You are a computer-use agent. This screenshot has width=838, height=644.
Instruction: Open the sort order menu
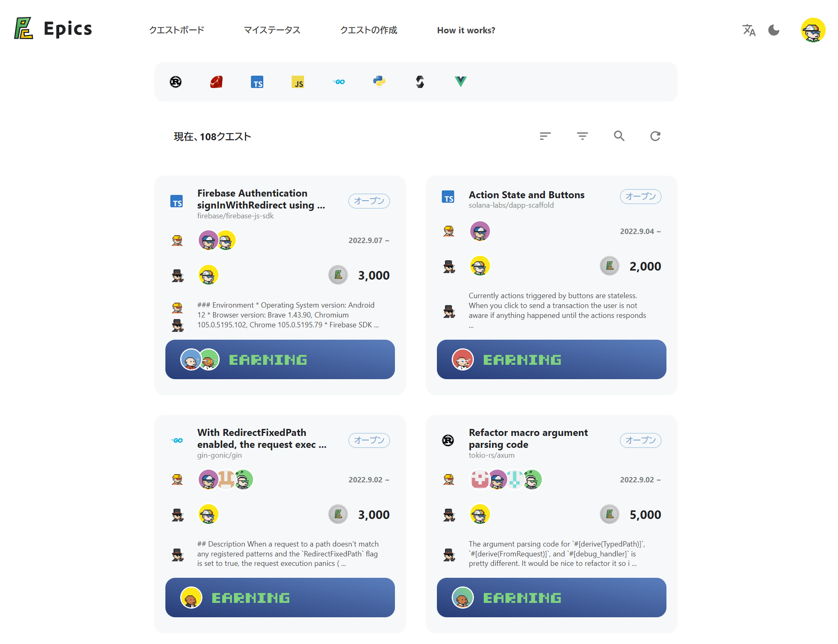pos(546,136)
